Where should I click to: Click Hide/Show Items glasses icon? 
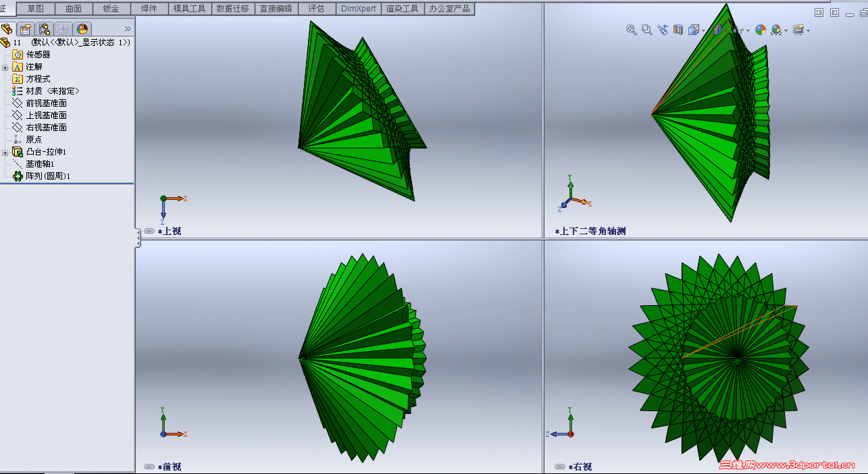pos(739,30)
